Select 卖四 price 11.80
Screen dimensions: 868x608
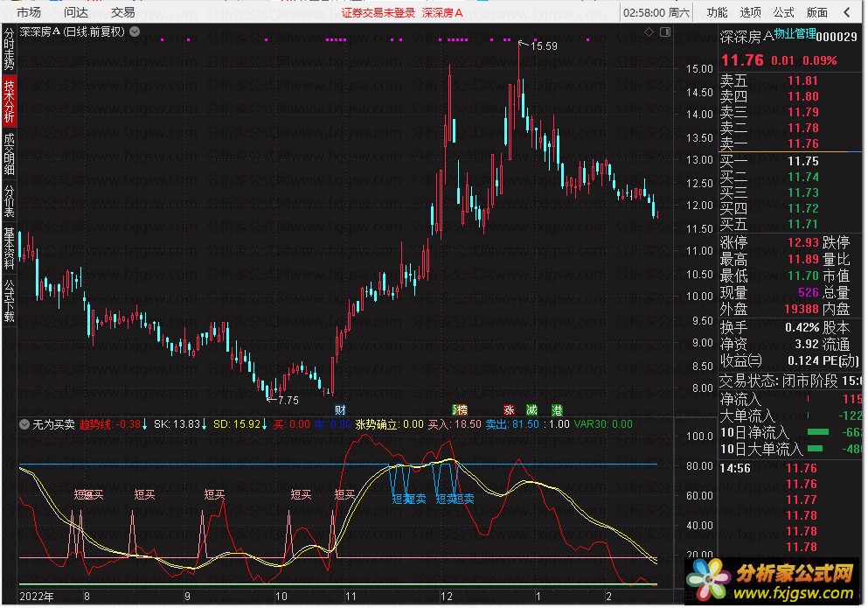click(802, 96)
